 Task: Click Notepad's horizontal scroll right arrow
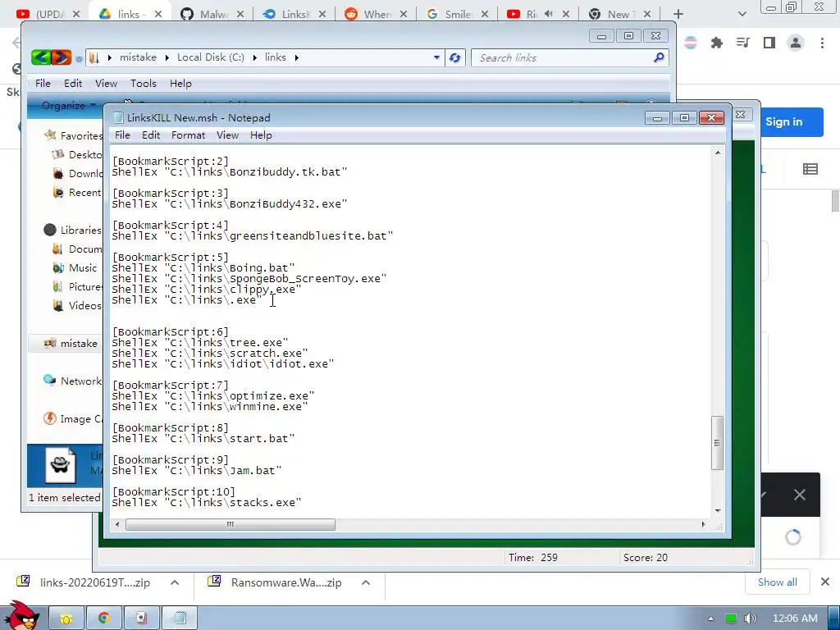tap(703, 524)
